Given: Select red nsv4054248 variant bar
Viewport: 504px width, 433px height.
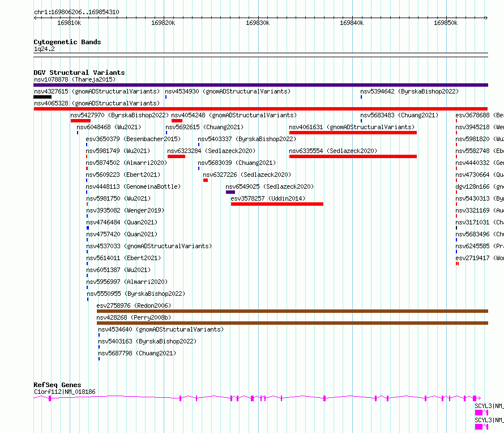Looking at the screenshot, I should [x=177, y=121].
